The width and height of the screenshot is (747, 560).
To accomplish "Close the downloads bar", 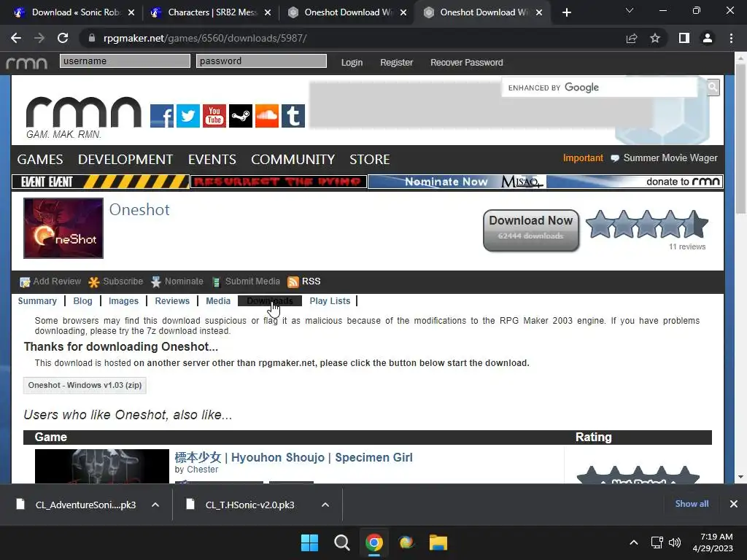I will (734, 504).
